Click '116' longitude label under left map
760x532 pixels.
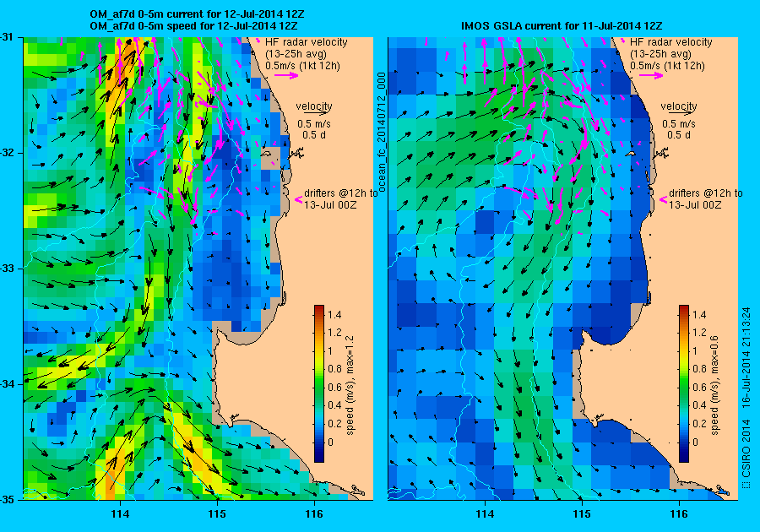(314, 514)
